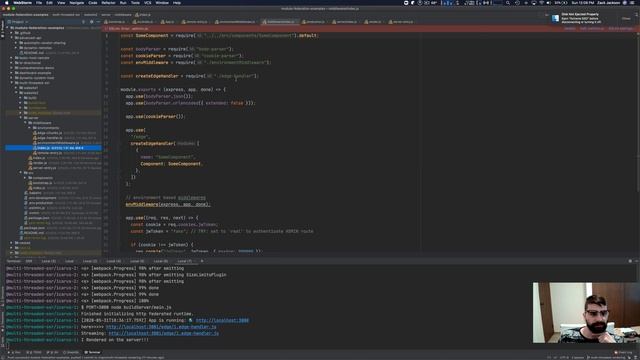Open the Apple menu
This screenshot has height=360, width=640.
point(6,2)
